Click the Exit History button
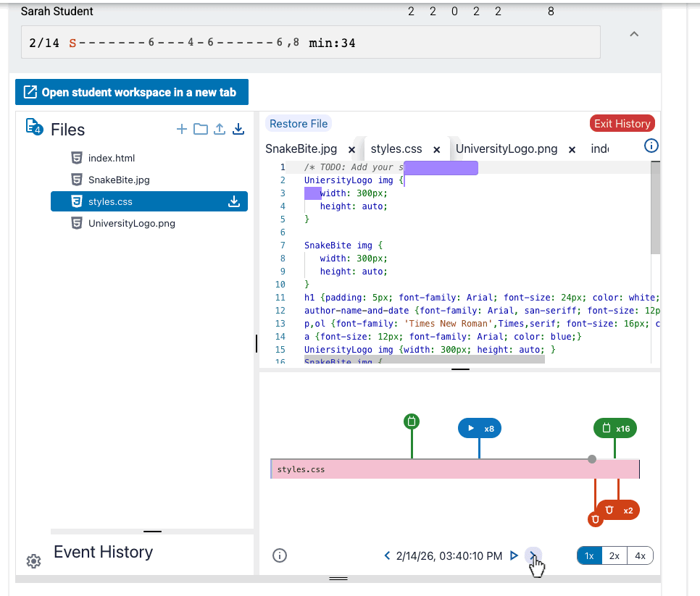Image resolution: width=700 pixels, height=596 pixels. click(x=622, y=124)
